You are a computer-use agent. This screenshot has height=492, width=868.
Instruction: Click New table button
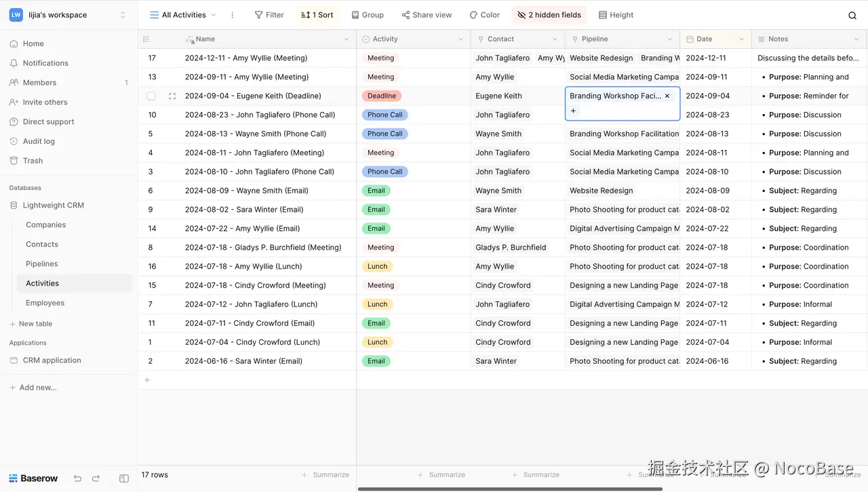[31, 324]
